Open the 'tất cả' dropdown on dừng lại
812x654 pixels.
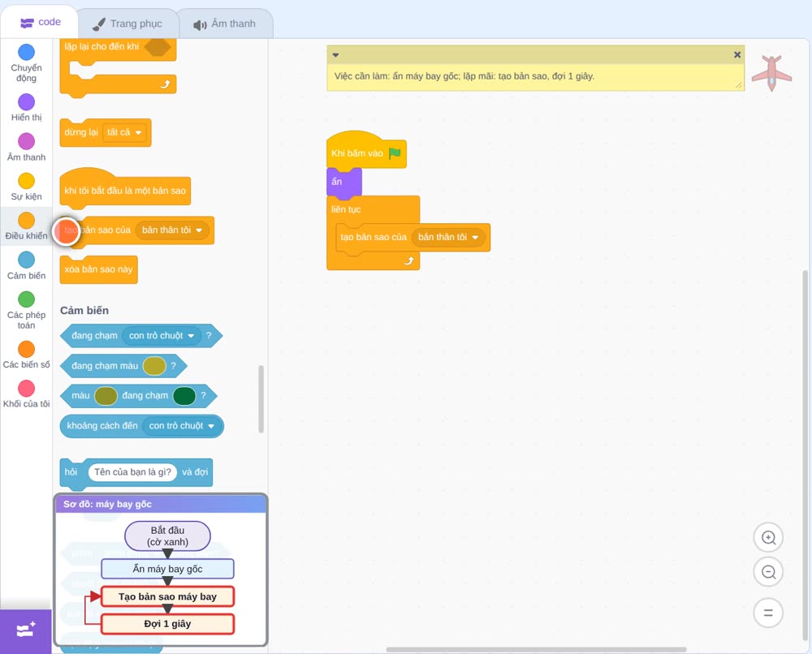coord(124,132)
